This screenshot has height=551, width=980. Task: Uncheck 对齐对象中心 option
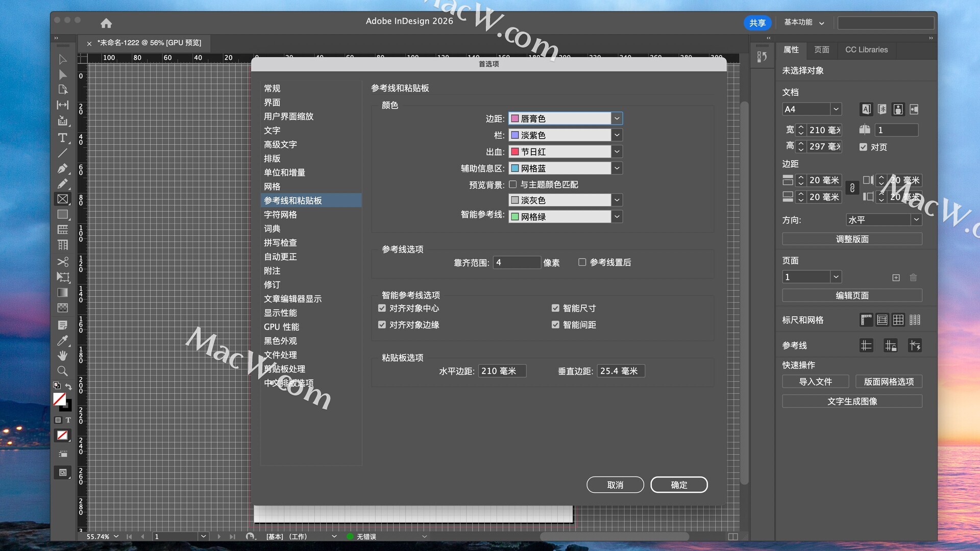(382, 308)
